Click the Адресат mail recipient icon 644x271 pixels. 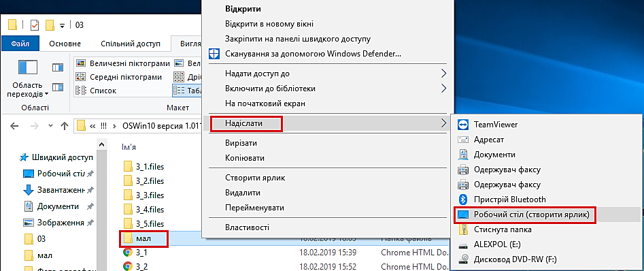click(463, 140)
